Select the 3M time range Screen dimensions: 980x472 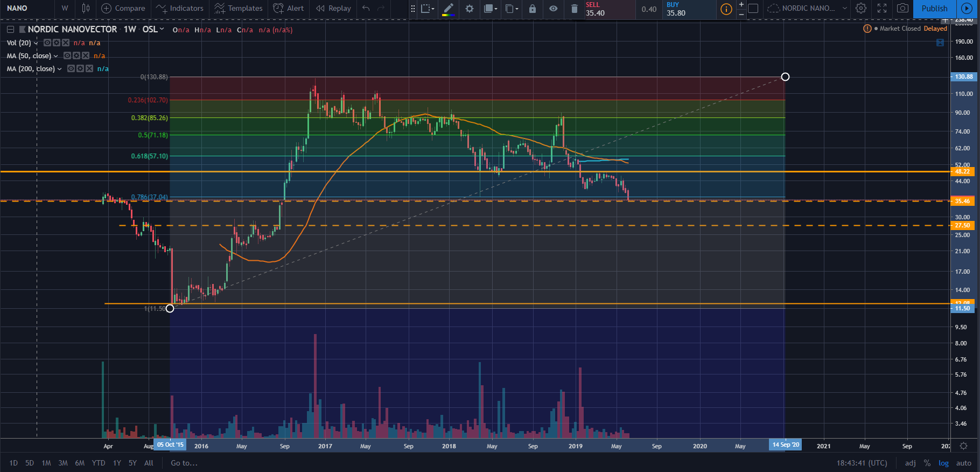63,463
